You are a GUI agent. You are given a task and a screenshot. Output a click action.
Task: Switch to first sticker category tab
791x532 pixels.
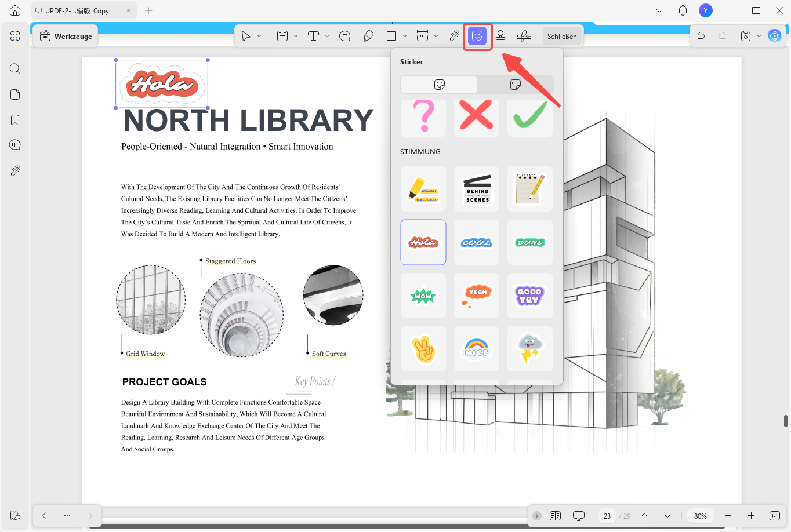pos(439,85)
